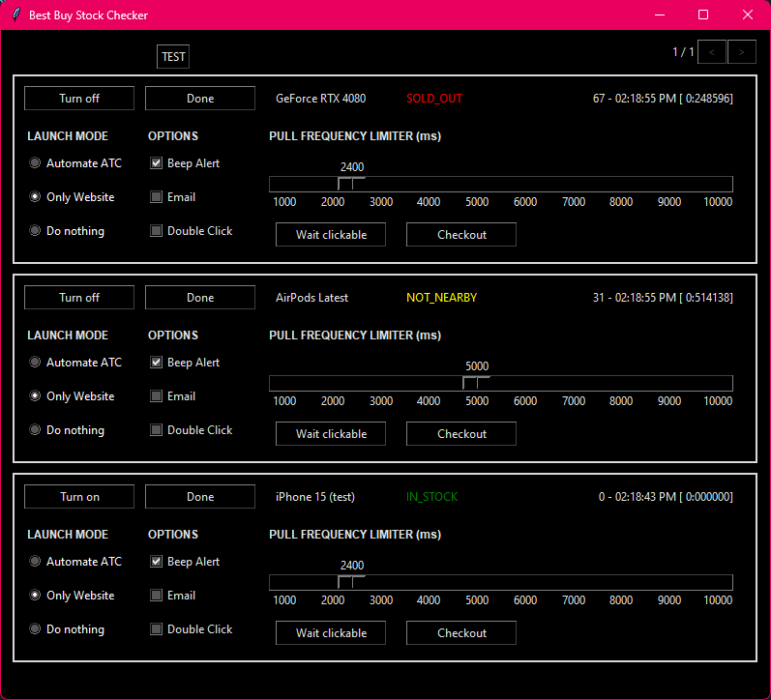Maximize the Best Buy Stock Checker window
Screen dimensions: 771x700
(703, 15)
